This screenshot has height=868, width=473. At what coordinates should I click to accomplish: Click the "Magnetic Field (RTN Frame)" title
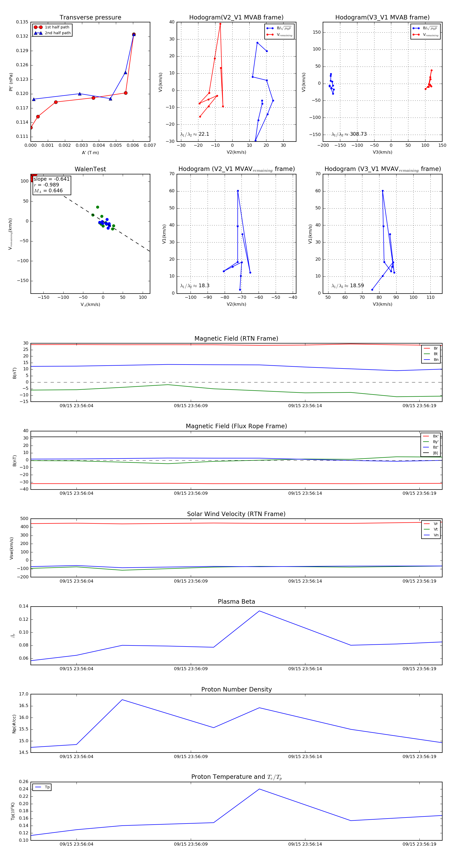pos(236,339)
